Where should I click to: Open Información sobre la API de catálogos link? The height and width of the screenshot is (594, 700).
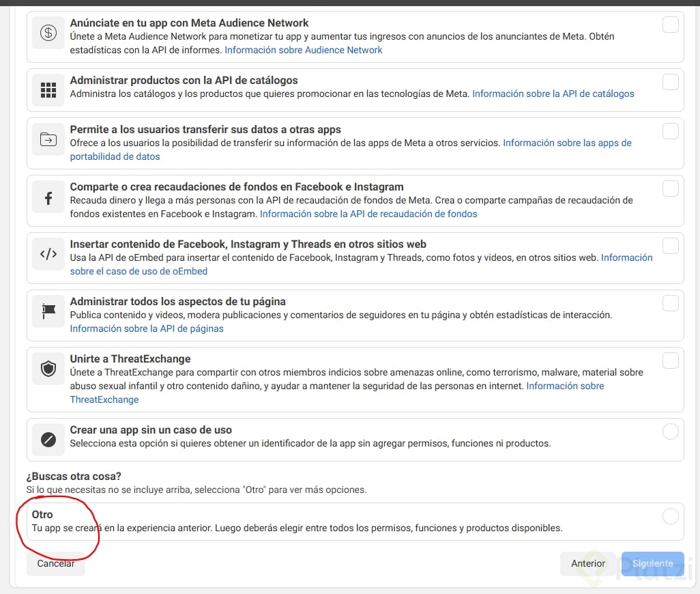[x=553, y=94]
